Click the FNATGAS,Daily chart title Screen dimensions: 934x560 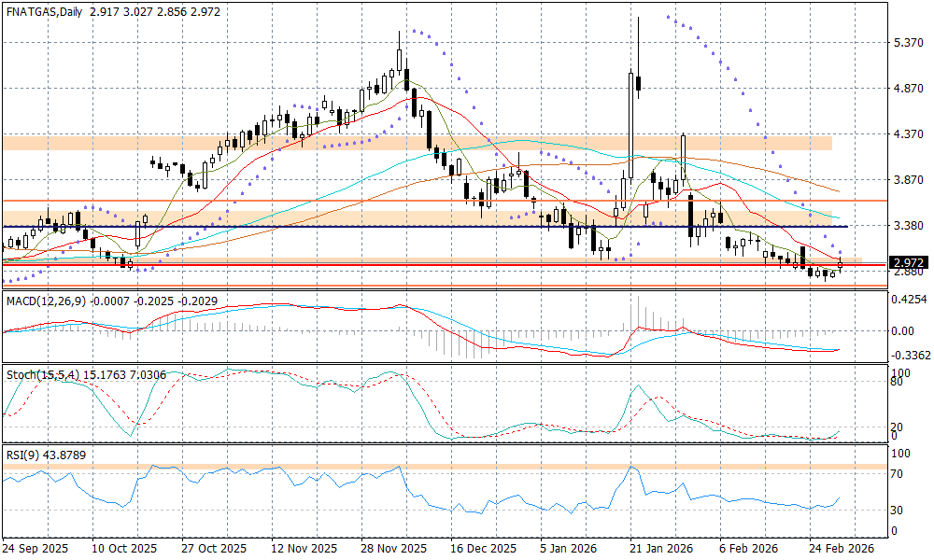[43, 12]
